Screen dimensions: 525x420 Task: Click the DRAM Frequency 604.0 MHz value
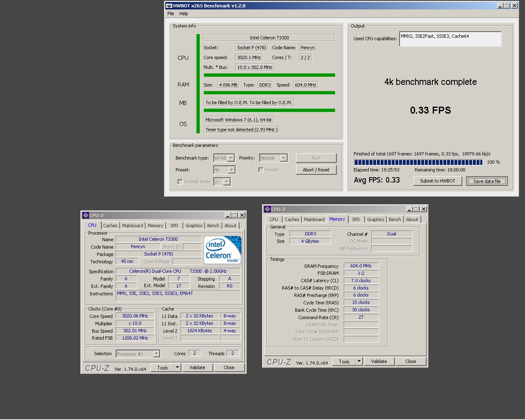pos(361,266)
